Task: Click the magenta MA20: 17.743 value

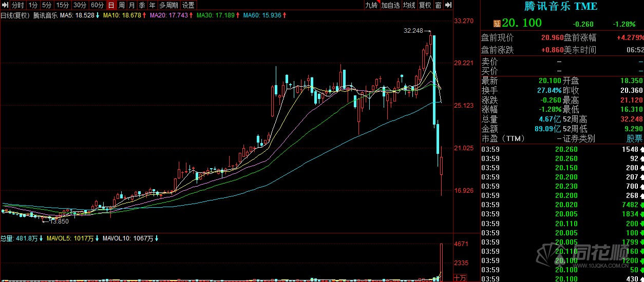Action: (169, 15)
